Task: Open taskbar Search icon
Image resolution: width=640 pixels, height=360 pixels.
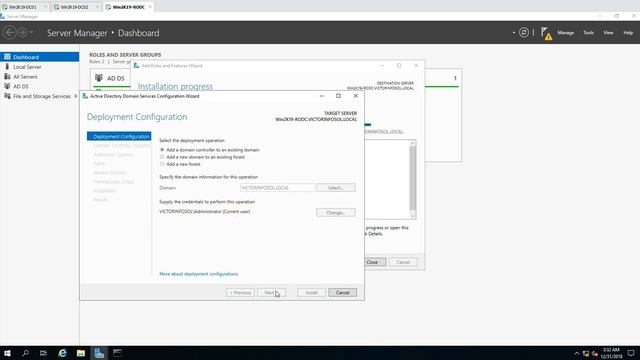Action: coord(25,353)
